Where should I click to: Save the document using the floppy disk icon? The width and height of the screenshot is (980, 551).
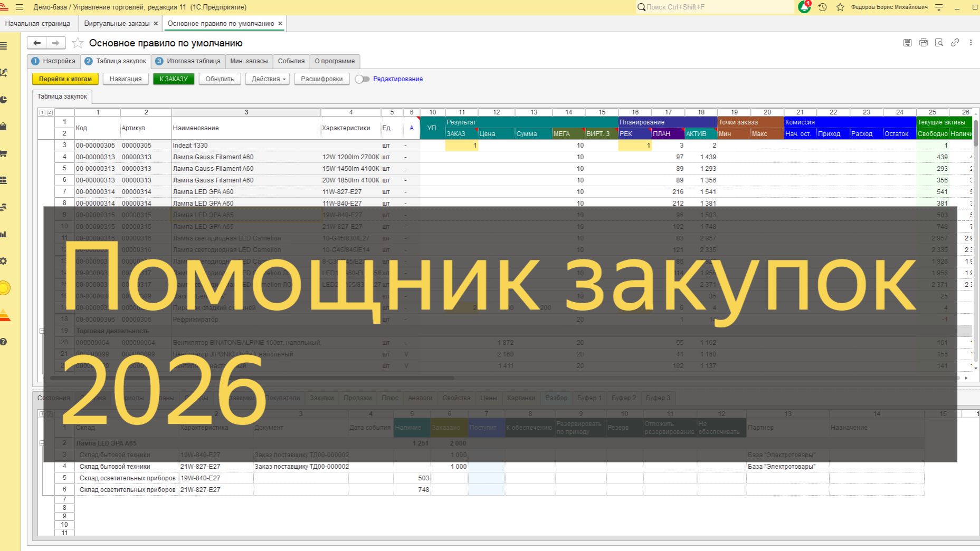click(x=908, y=43)
